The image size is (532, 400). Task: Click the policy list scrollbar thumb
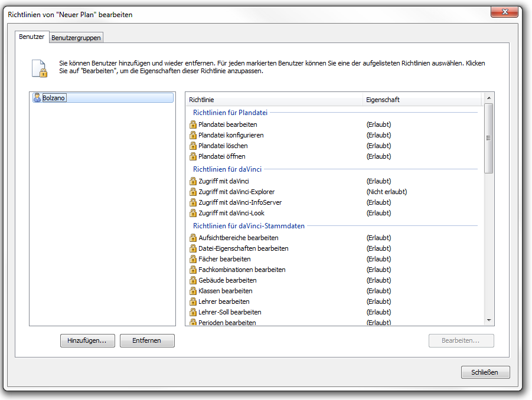[x=488, y=139]
